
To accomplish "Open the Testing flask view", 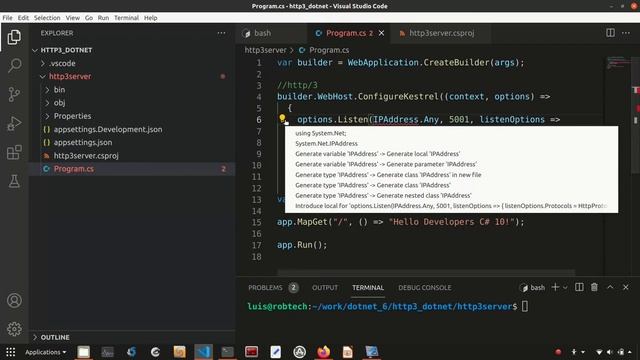I will point(14,181).
